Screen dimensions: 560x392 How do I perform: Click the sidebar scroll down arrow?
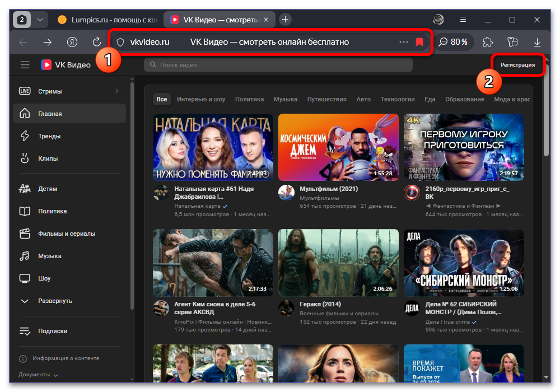coord(132,379)
